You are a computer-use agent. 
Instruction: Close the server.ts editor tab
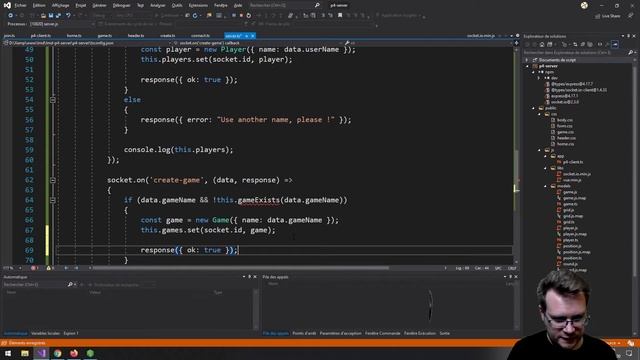[253, 36]
